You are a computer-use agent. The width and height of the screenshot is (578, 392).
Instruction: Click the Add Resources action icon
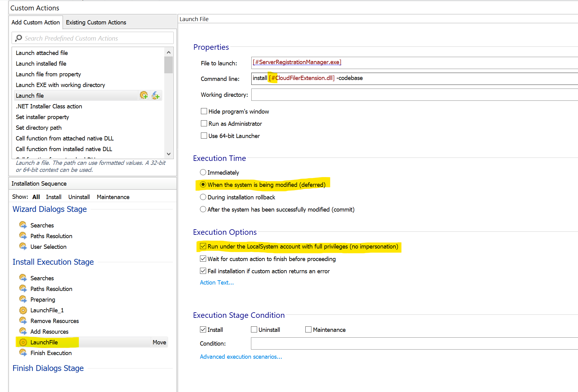pyautogui.click(x=23, y=331)
